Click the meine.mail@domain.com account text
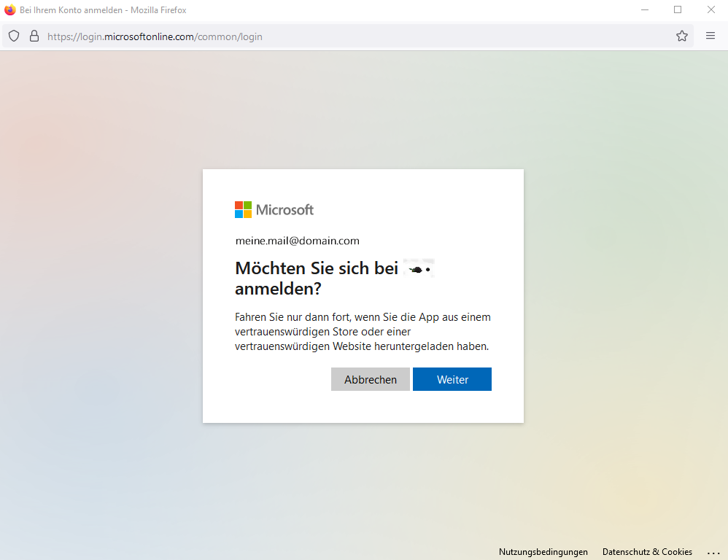Viewport: 728px width, 560px height. click(297, 241)
